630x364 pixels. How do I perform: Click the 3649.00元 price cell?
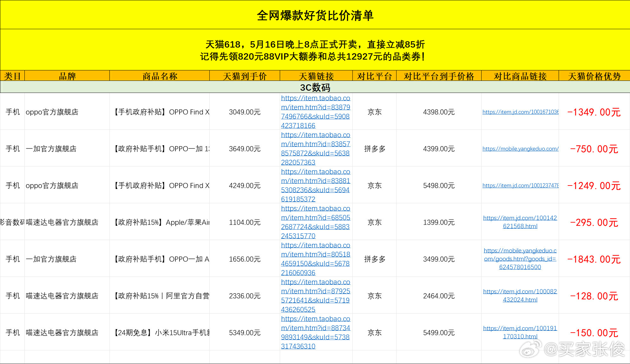245,149
